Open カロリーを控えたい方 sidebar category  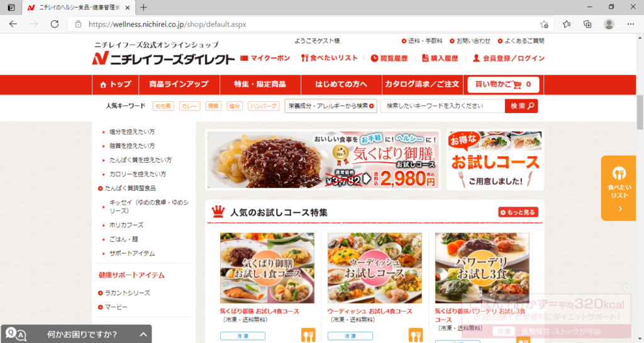click(x=138, y=175)
